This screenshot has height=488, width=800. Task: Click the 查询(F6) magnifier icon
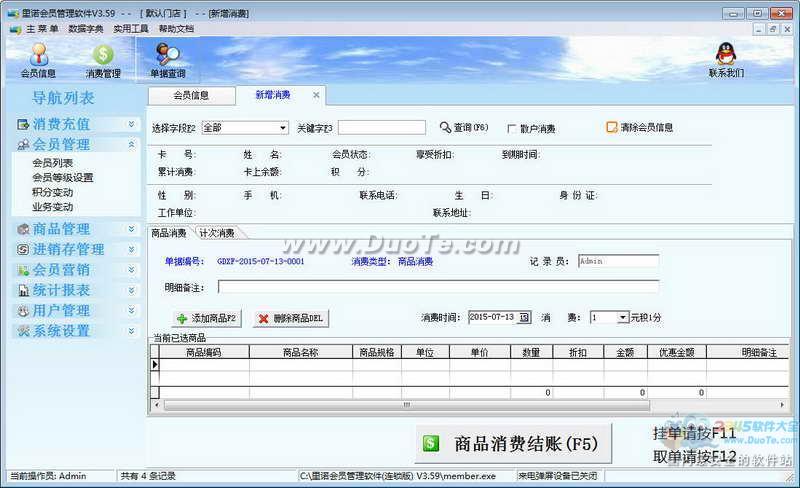pos(445,127)
